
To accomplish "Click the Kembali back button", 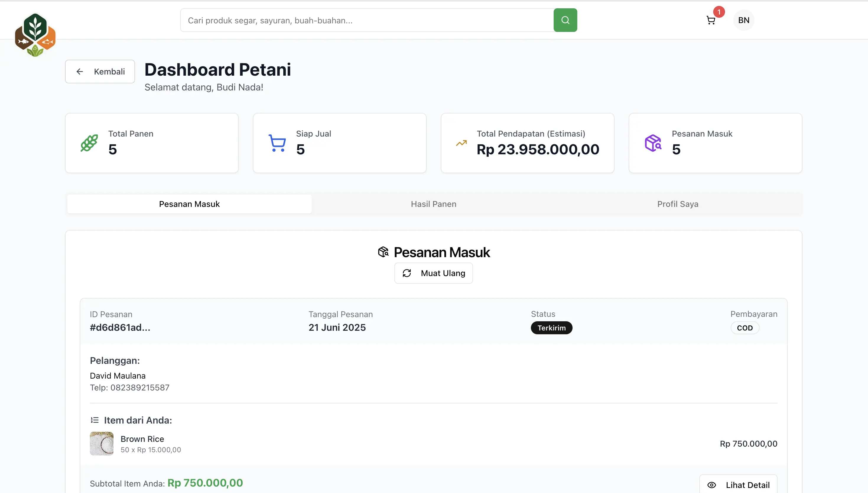I will pyautogui.click(x=100, y=72).
